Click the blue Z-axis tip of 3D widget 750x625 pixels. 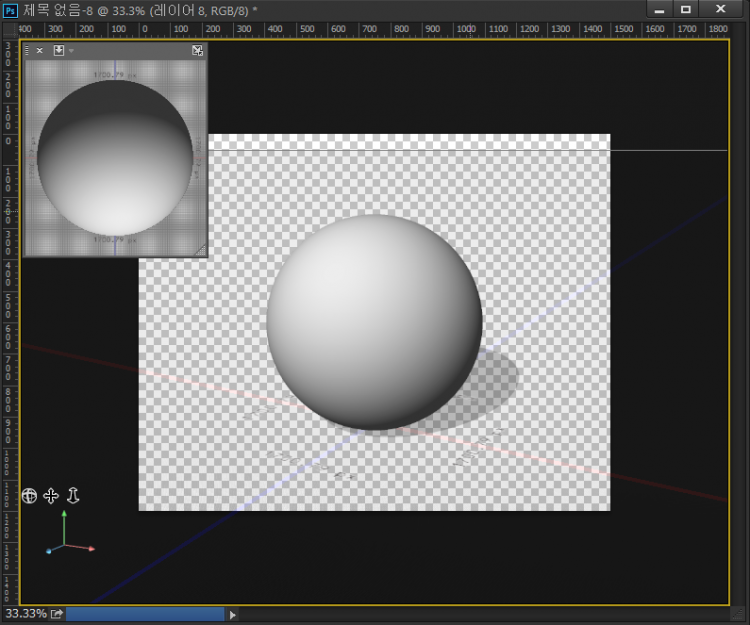49,552
